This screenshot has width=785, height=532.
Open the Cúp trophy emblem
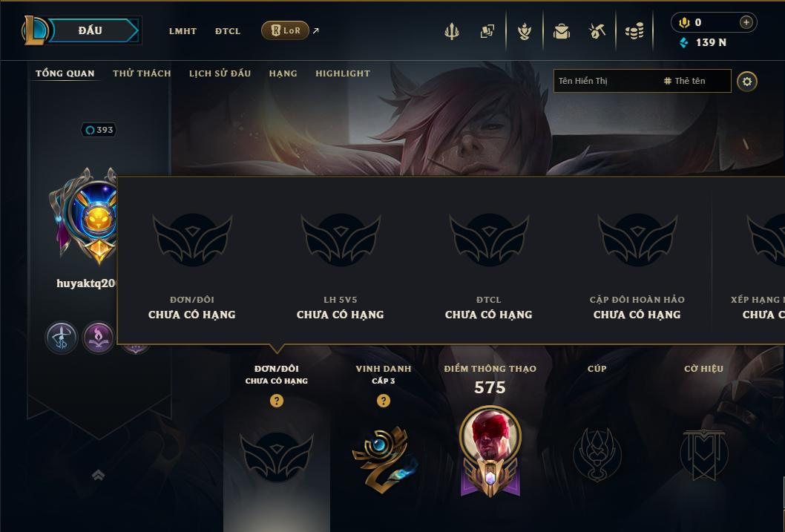(x=597, y=454)
